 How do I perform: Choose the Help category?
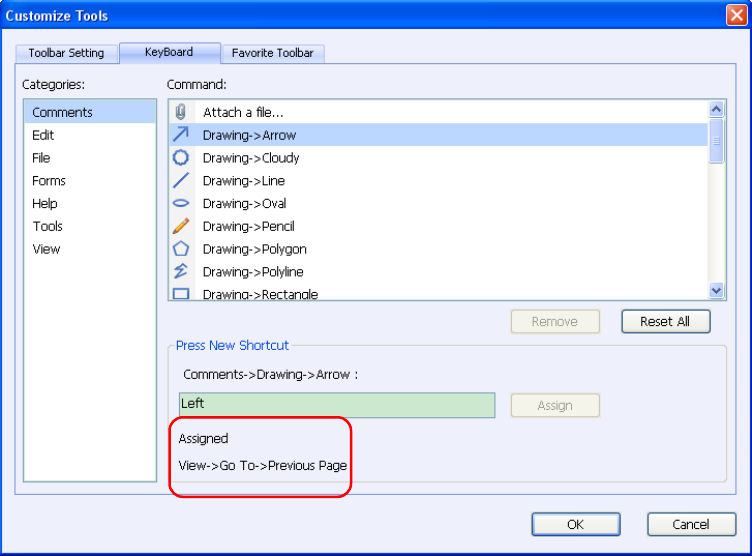pos(90,203)
